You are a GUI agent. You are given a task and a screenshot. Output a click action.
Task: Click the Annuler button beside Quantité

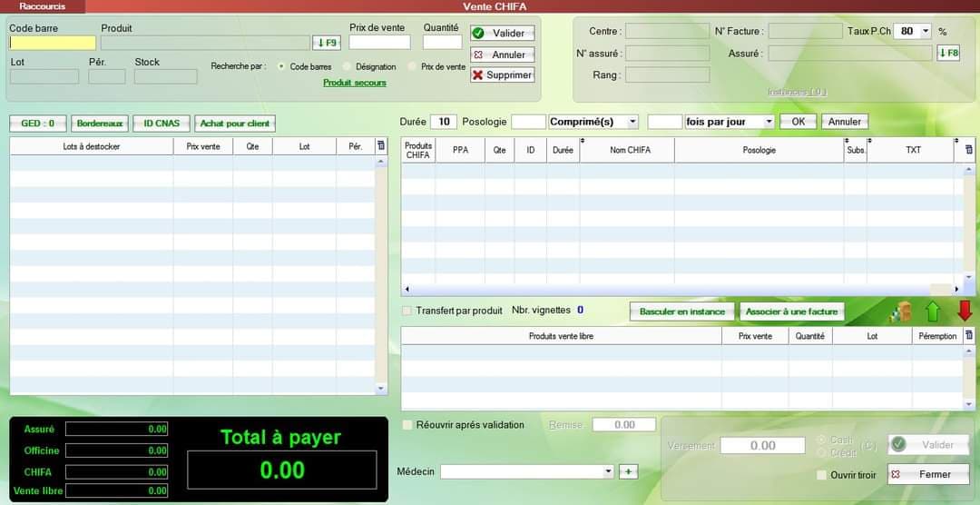click(503, 54)
